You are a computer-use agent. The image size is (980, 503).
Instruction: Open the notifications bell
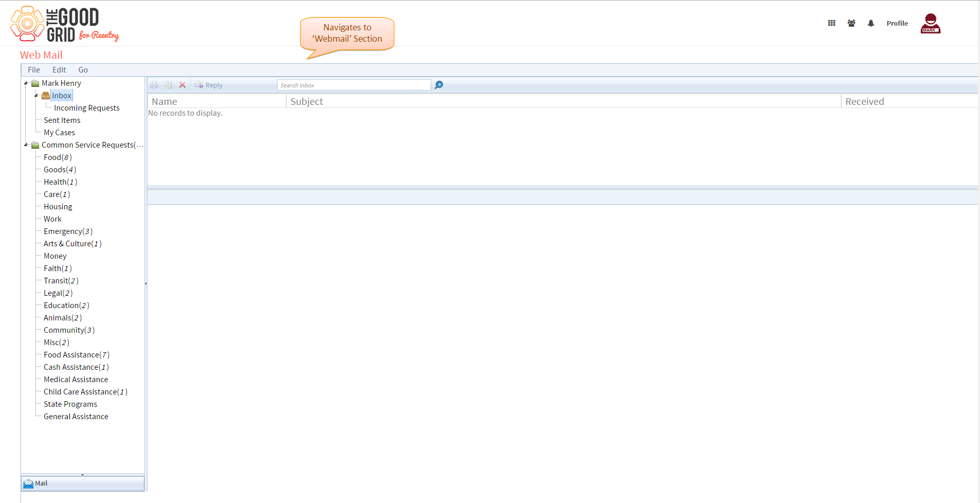click(871, 23)
